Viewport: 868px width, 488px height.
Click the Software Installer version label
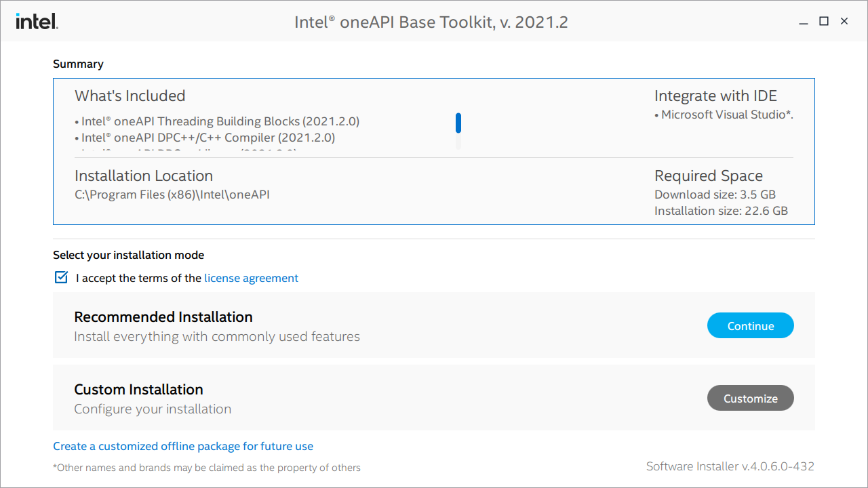730,466
